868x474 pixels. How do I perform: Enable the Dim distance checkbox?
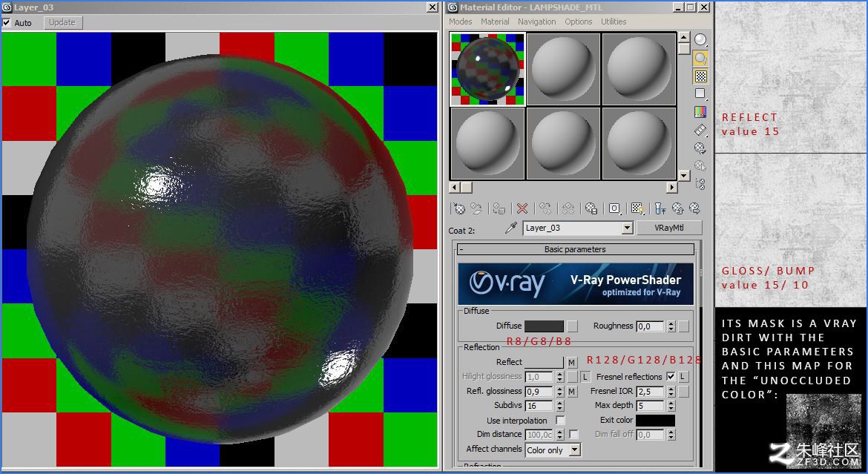573,434
